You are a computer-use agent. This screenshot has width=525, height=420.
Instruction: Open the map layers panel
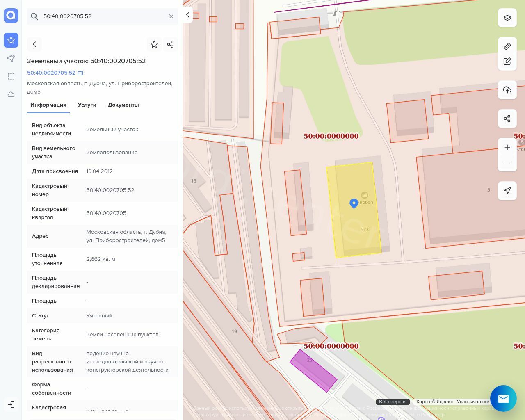point(507,18)
